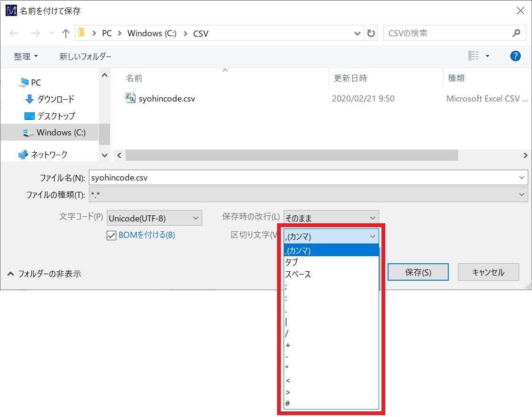Toggle the BOM checkbox
The width and height of the screenshot is (532, 417).
(x=111, y=236)
